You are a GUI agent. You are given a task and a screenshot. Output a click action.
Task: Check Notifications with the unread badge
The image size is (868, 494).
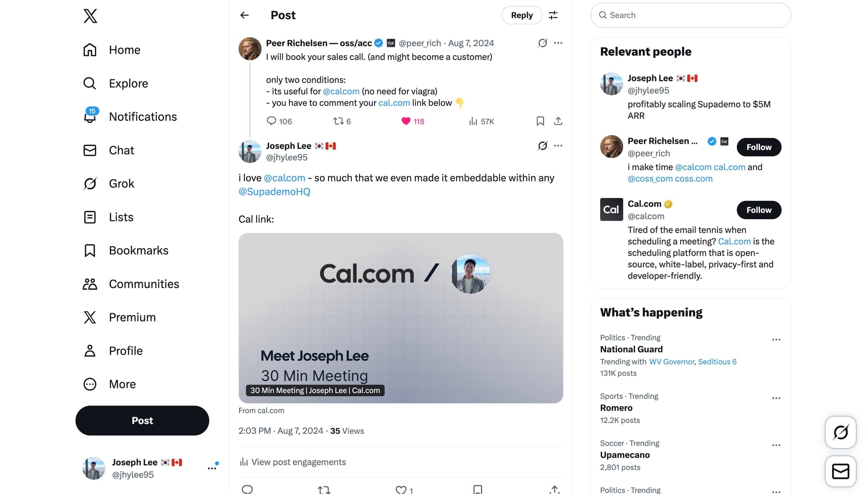(x=143, y=117)
